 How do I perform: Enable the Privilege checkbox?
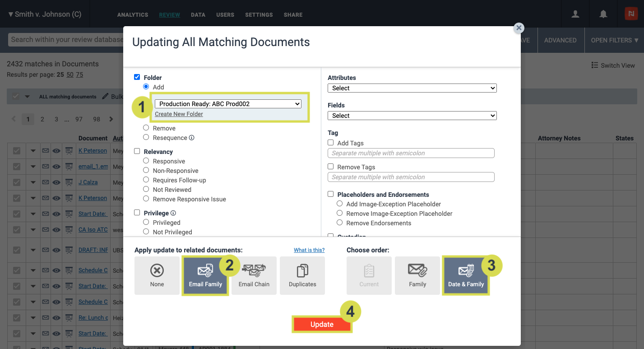[137, 213]
